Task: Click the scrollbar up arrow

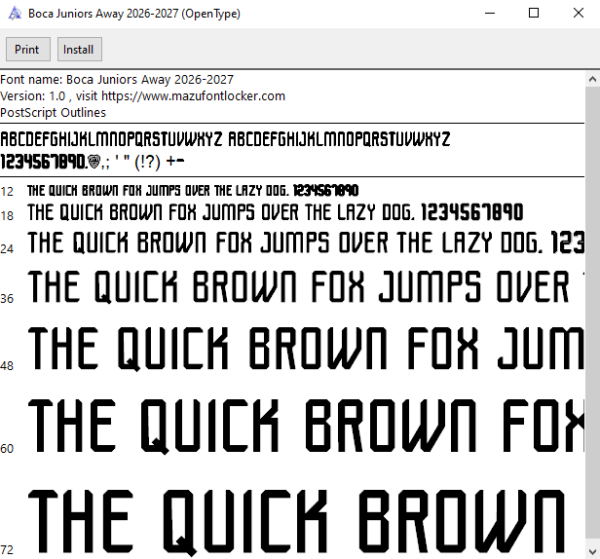Action: [592, 79]
